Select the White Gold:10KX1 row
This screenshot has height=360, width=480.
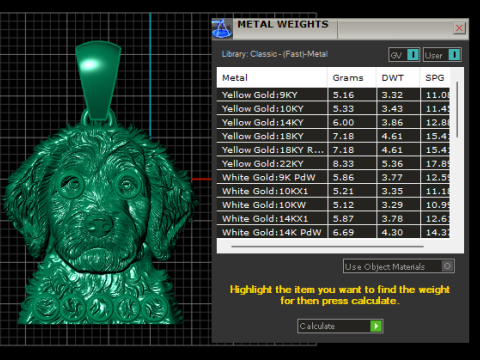[333, 191]
